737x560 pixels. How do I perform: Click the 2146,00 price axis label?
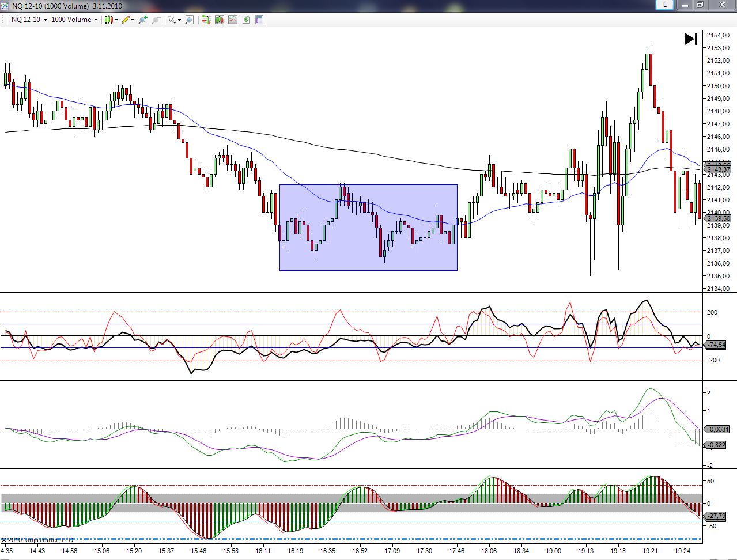[719, 137]
